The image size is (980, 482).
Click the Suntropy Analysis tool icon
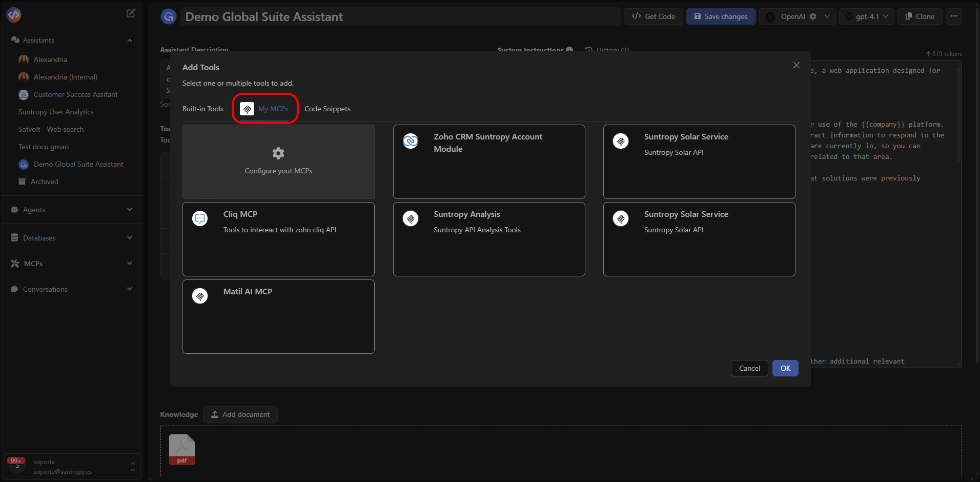coord(411,219)
